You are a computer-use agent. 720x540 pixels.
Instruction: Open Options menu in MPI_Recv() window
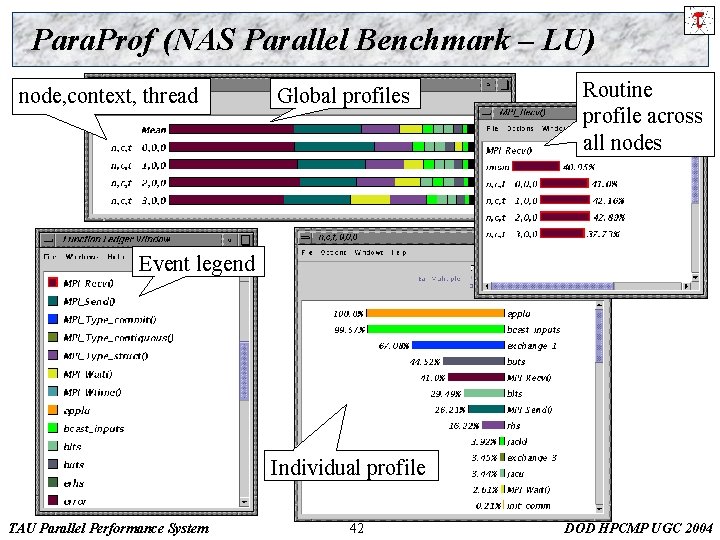(520, 129)
